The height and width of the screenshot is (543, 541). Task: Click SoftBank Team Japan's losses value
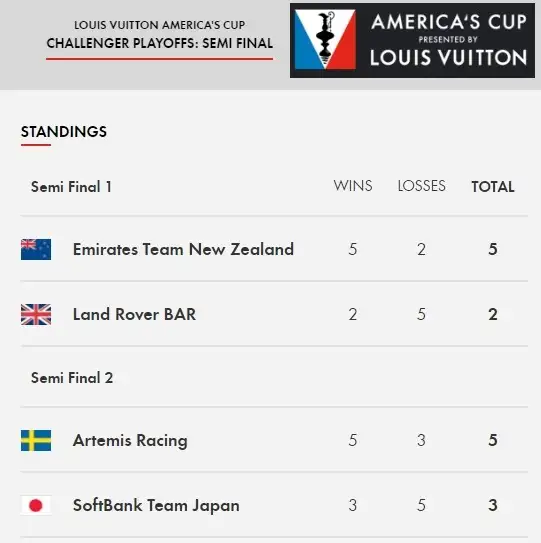tap(422, 506)
